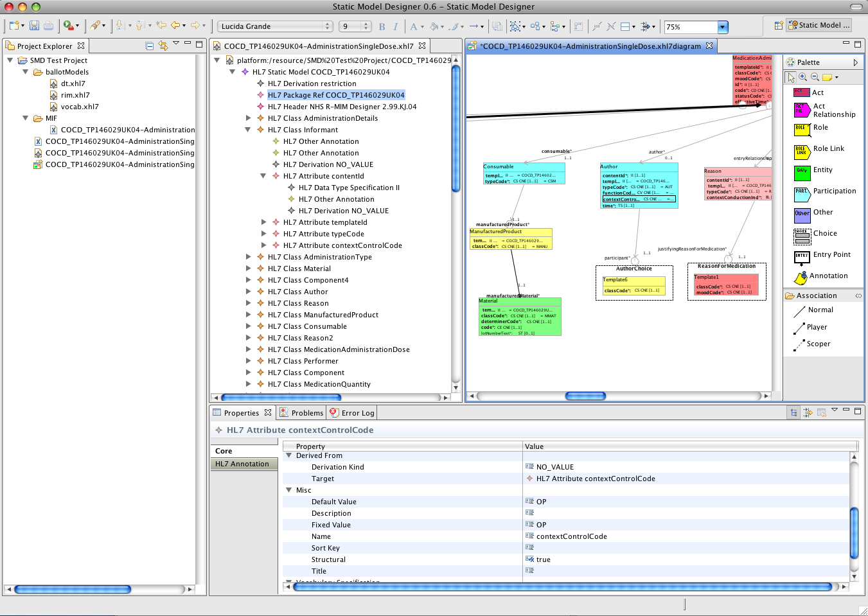Image resolution: width=868 pixels, height=616 pixels.
Task: Click the zoom in icon in the palette
Action: [x=803, y=77]
